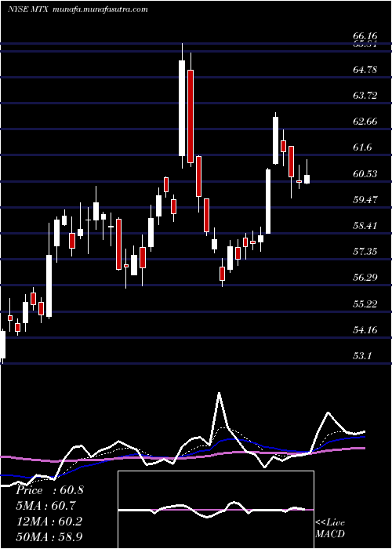Select the 59.47 price level label
Image resolution: width=392 pixels, height=549 pixels.
click(x=365, y=200)
